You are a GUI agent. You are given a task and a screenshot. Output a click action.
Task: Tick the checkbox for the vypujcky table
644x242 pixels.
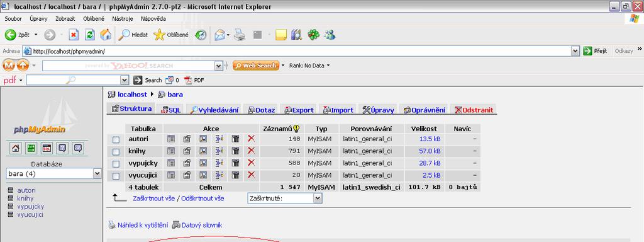(116, 164)
